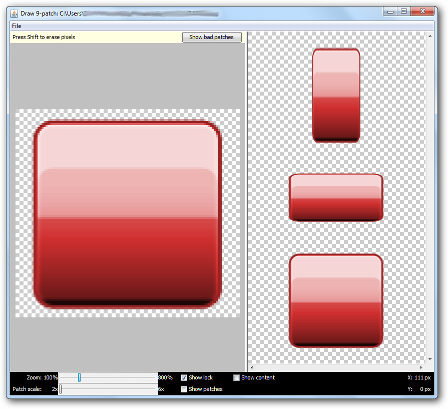Select the vertically stretched preview image

coord(336,96)
